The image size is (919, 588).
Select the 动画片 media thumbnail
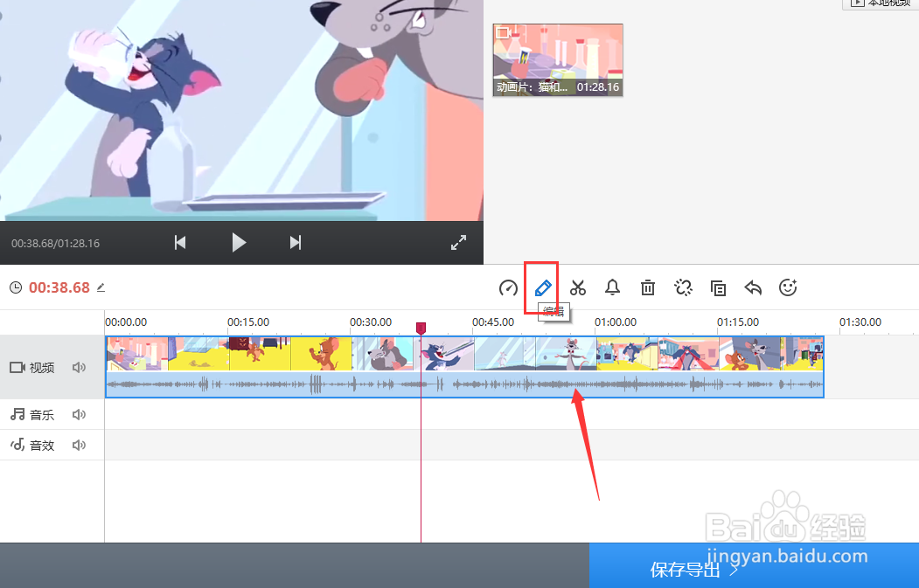[557, 59]
